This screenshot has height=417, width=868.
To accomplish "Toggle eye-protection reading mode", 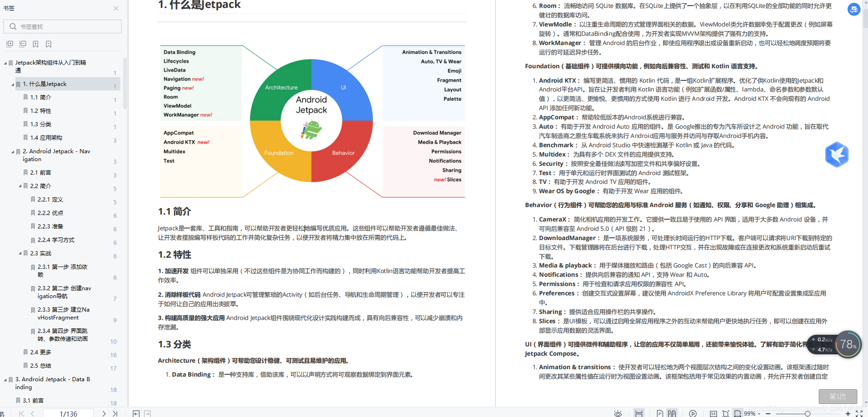I will click(x=618, y=413).
